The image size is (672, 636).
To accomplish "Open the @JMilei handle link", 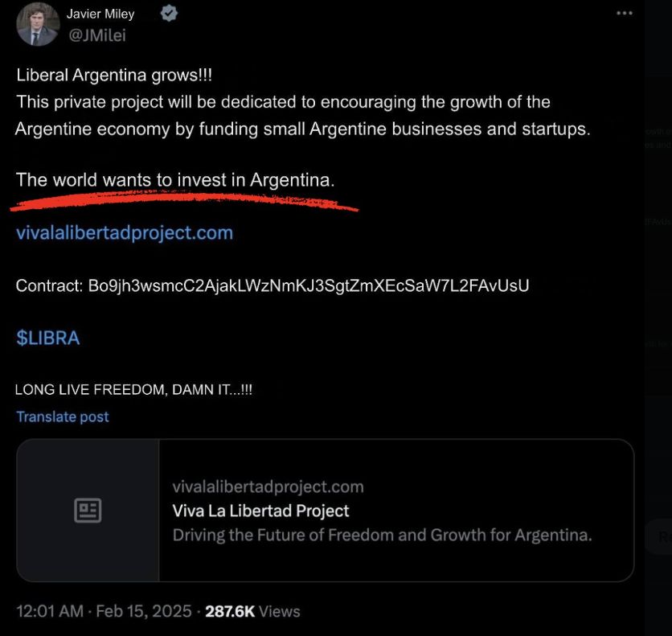I will click(x=96, y=35).
